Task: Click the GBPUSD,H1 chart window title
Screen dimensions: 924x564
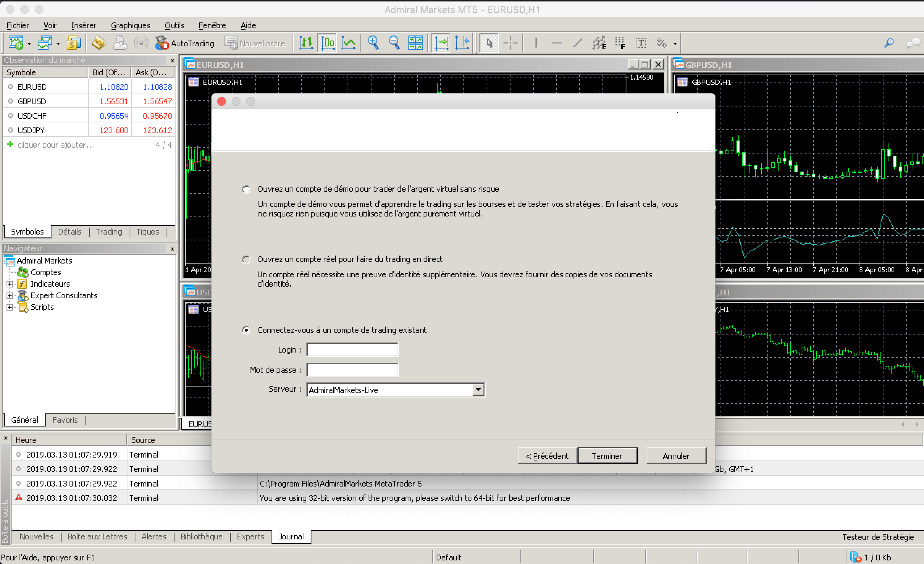Action: (708, 65)
